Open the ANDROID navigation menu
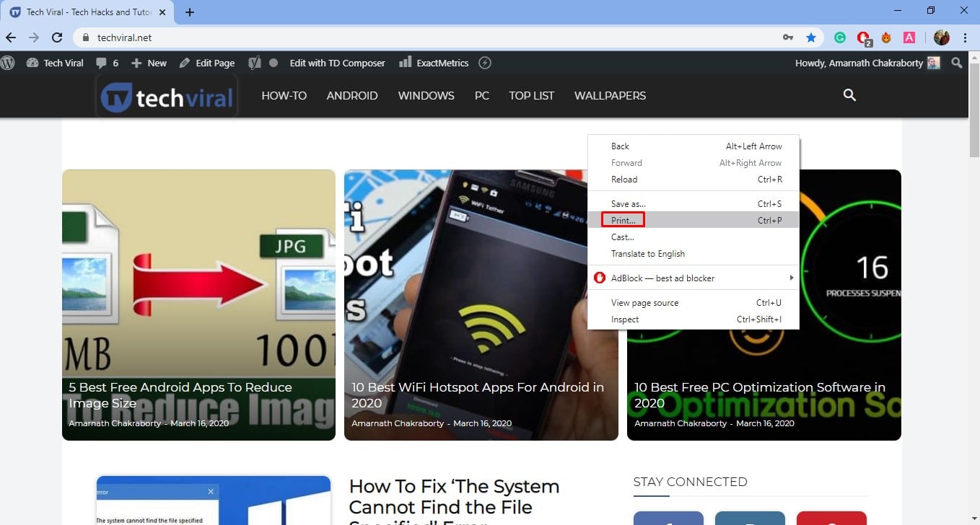Screen dimensions: 980x525 pos(352,95)
